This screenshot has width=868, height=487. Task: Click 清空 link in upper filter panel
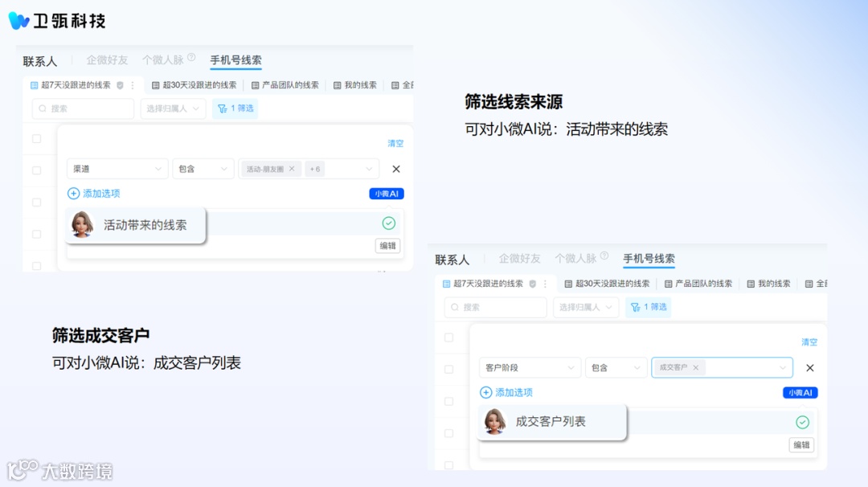coord(395,143)
